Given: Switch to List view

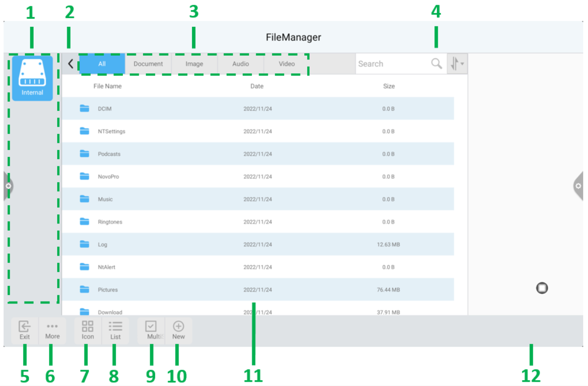Looking at the screenshot, I should click(x=115, y=330).
